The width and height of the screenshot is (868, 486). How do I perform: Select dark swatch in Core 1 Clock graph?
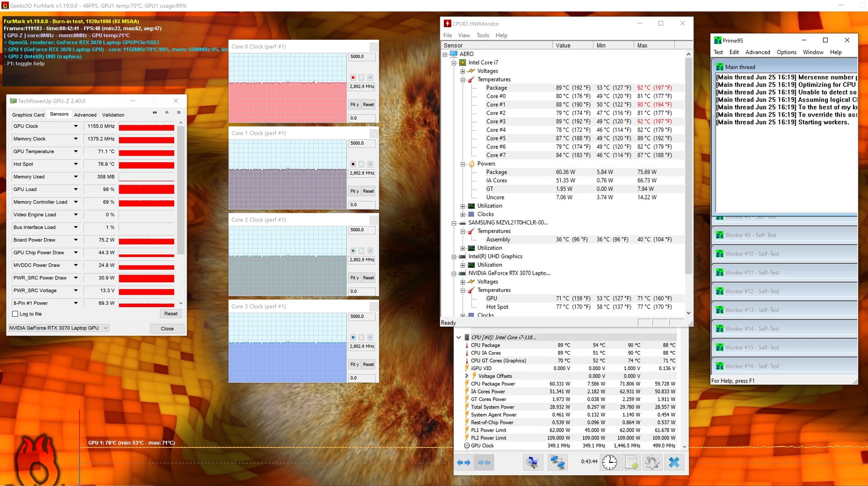353,164
